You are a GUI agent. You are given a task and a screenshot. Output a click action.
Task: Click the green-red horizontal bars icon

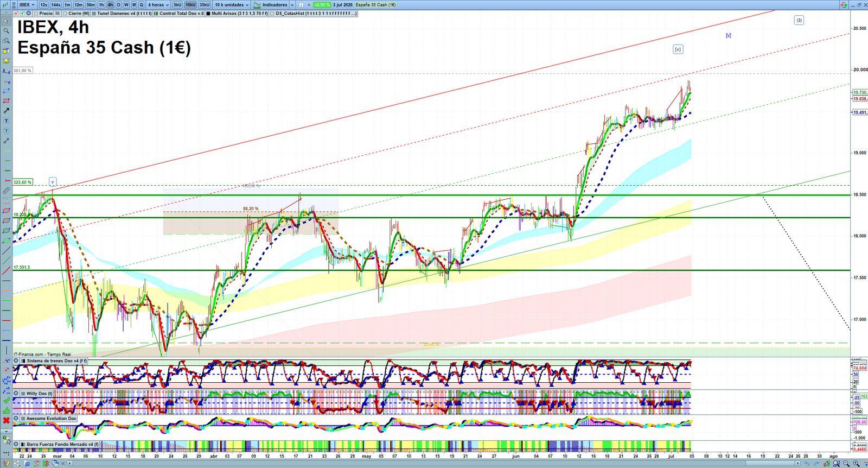(46, 464)
